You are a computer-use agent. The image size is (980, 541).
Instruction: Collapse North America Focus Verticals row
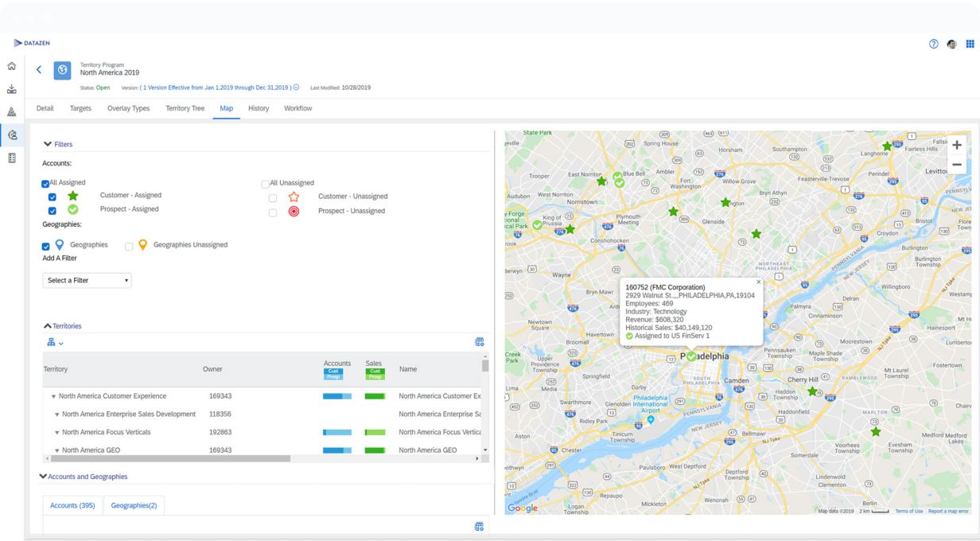(57, 433)
